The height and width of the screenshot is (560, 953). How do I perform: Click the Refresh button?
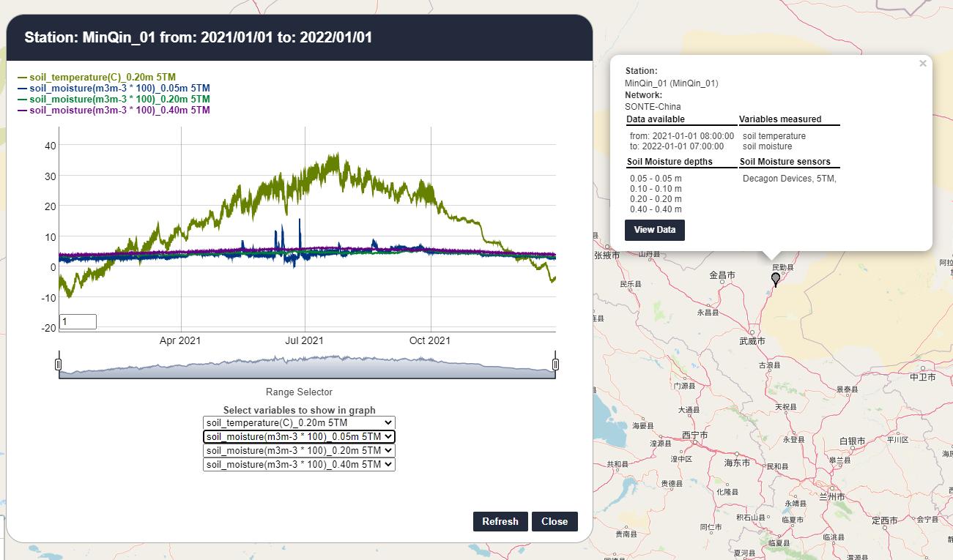500,521
